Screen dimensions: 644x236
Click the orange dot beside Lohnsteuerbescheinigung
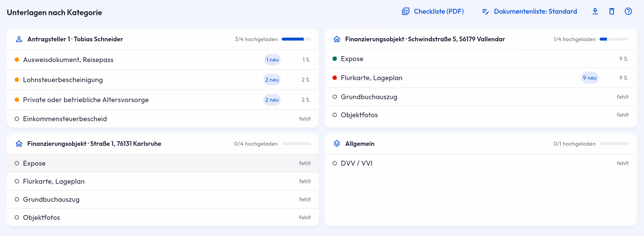click(x=17, y=80)
